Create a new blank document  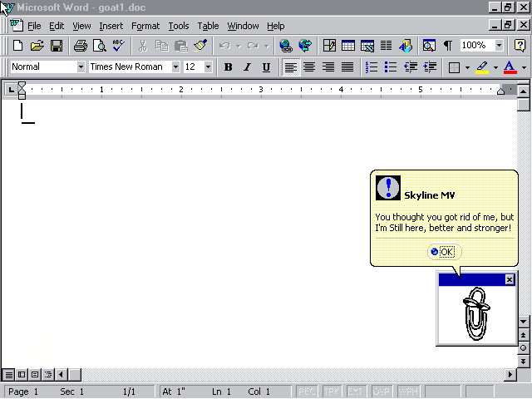point(17,46)
